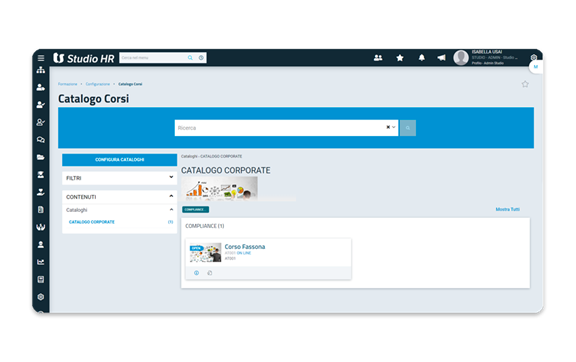Click the like icon on Corso Fassona card

pyautogui.click(x=210, y=273)
